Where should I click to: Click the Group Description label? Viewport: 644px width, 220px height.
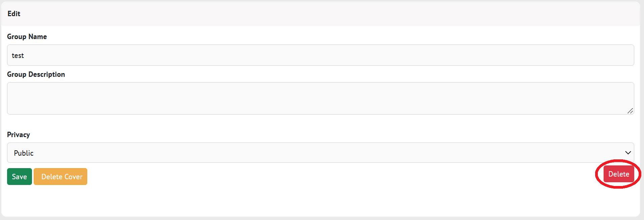36,74
